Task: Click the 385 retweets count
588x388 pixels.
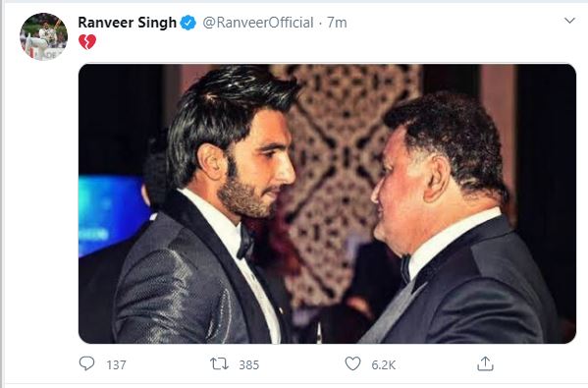Action: tap(249, 364)
